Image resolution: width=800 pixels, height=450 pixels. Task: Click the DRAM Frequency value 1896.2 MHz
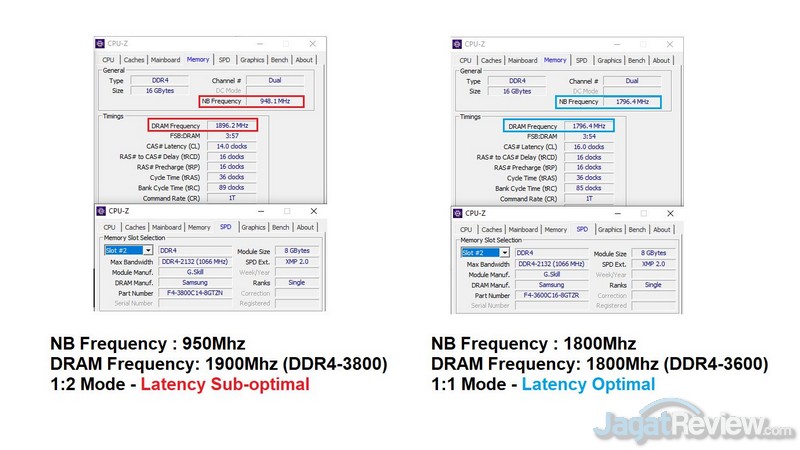[x=232, y=126]
